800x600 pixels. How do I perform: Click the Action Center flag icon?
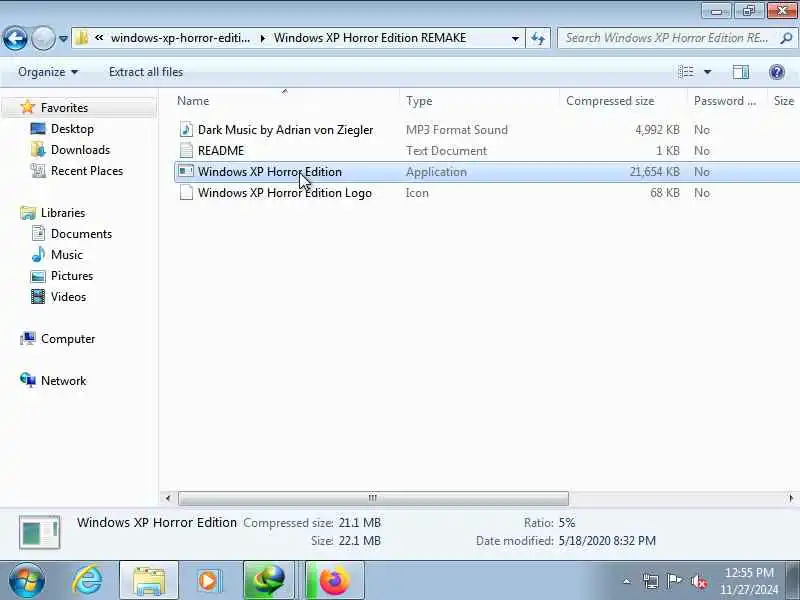(x=674, y=581)
